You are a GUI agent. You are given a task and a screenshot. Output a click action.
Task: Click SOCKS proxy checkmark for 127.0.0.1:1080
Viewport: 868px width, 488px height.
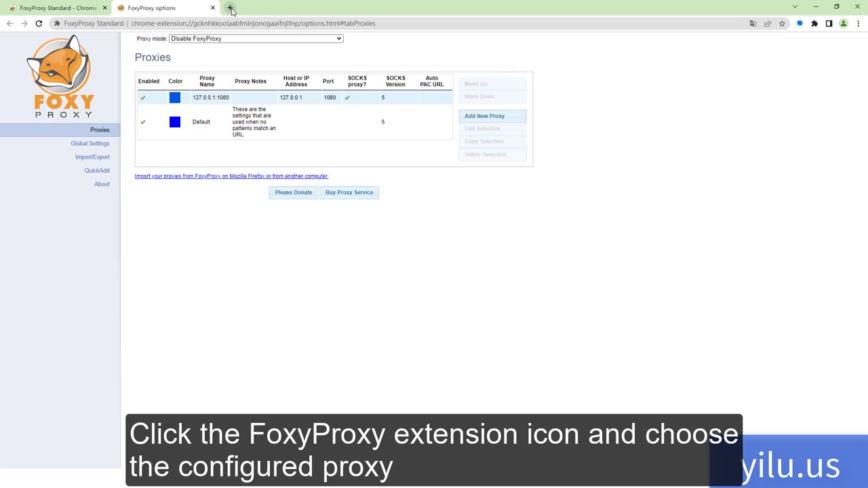pyautogui.click(x=347, y=98)
